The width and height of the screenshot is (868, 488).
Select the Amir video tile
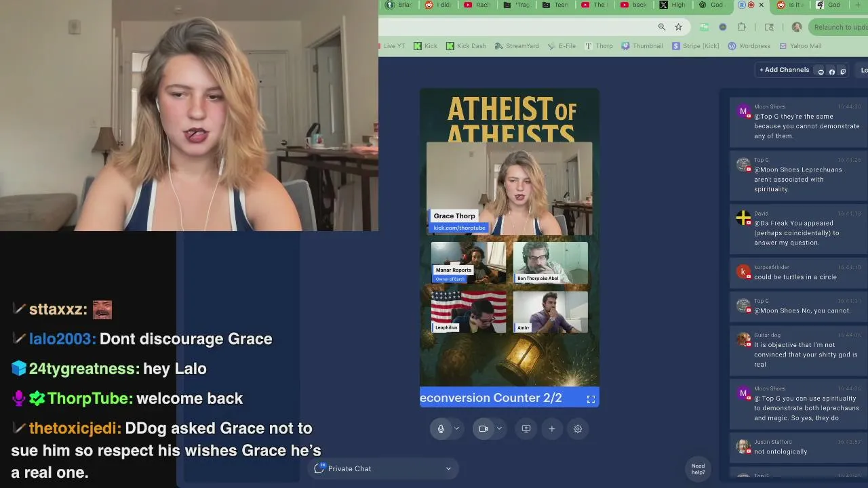tap(551, 312)
